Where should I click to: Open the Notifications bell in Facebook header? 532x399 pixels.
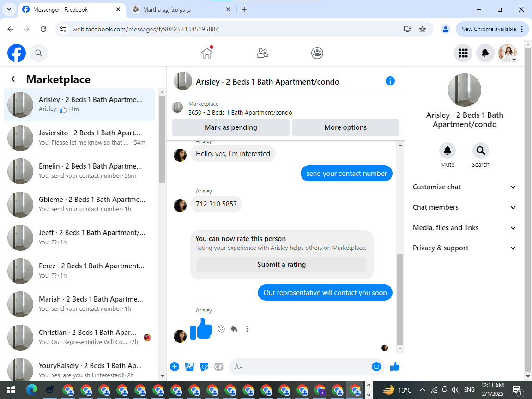[x=485, y=53]
